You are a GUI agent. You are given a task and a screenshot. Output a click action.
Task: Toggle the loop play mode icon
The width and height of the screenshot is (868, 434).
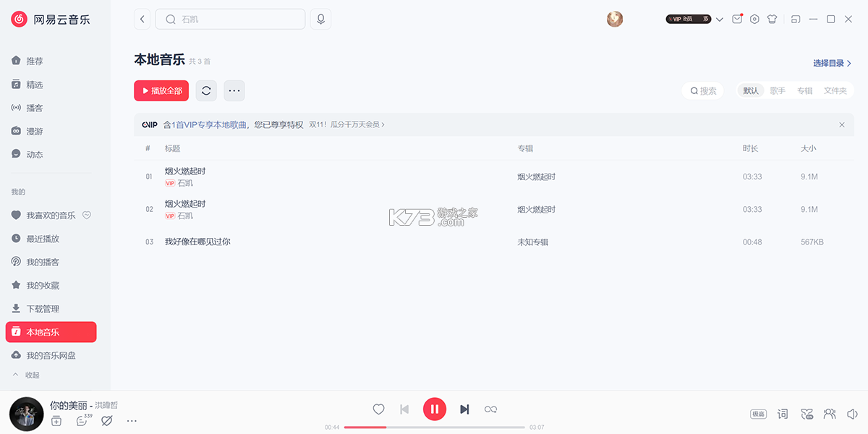pos(490,409)
